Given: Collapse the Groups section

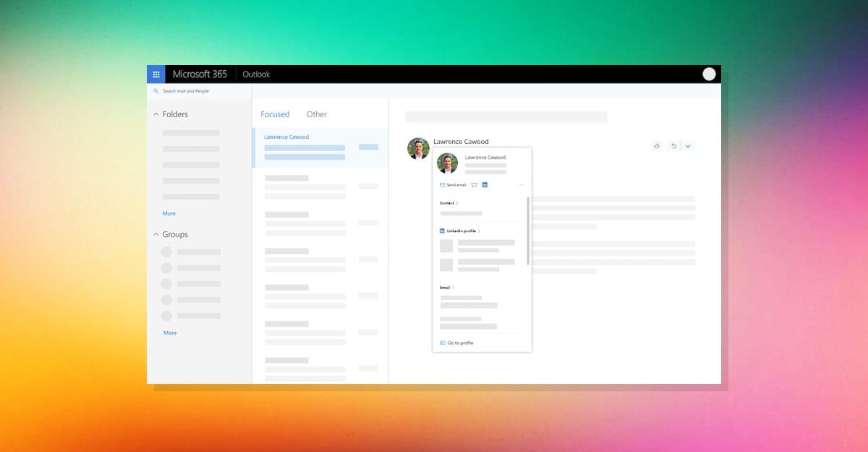Looking at the screenshot, I should (x=156, y=234).
